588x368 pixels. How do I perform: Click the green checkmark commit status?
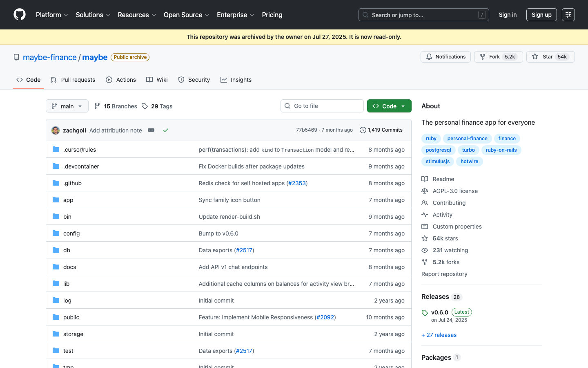coord(166,130)
